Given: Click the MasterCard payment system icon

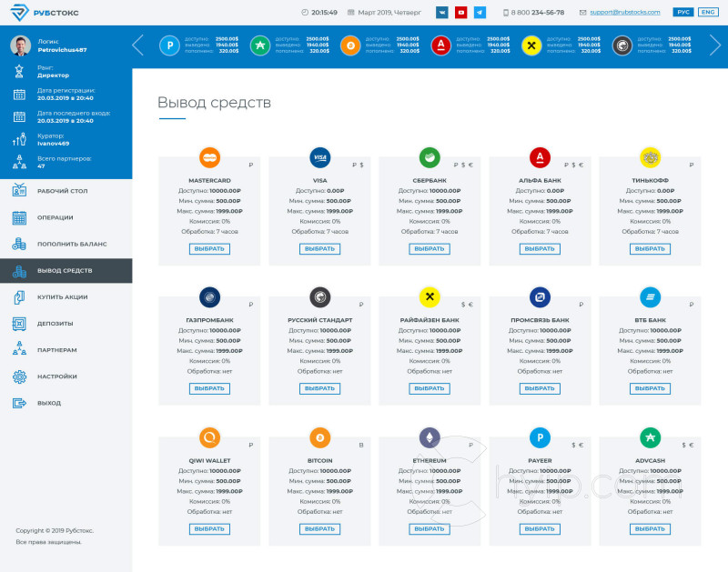Looking at the screenshot, I should 209,157.
